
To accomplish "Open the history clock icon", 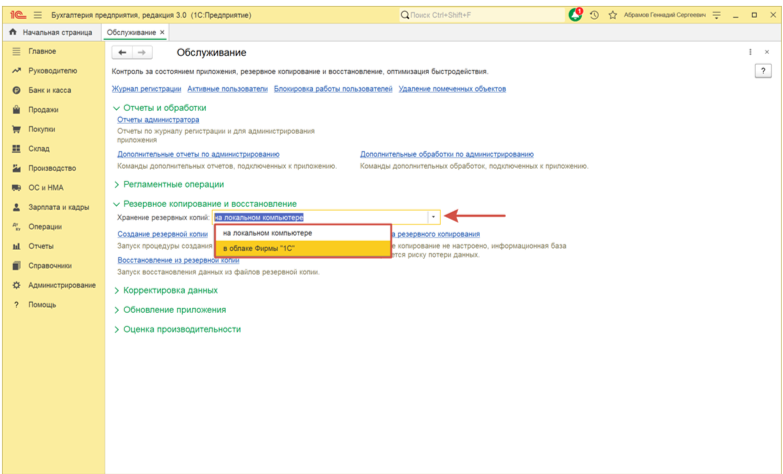I will tap(594, 15).
